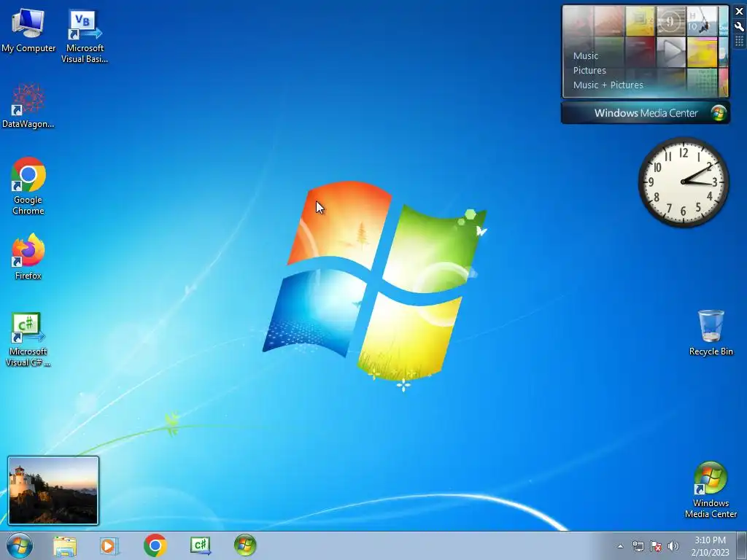Show hidden tray icons arrow
Screen dimensions: 747x560
[x=620, y=546]
